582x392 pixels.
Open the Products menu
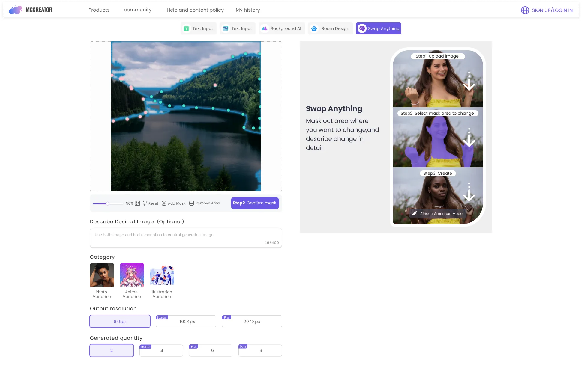[x=99, y=10]
